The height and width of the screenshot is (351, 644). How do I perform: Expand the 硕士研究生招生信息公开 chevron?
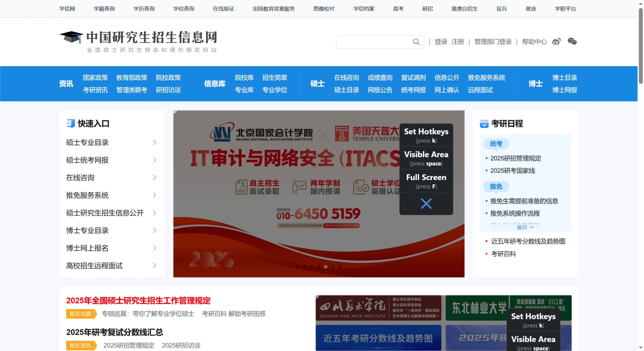click(155, 213)
